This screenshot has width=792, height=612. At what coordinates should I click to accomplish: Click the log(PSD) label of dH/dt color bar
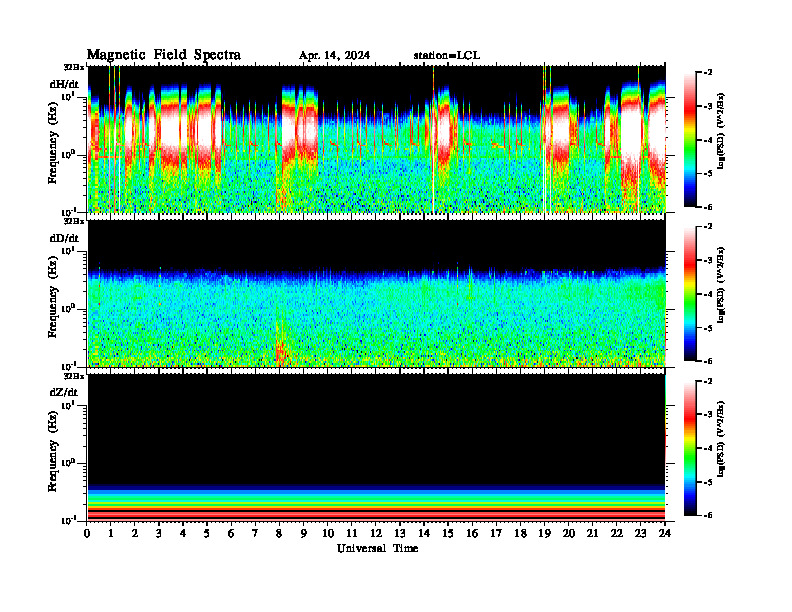(x=720, y=131)
